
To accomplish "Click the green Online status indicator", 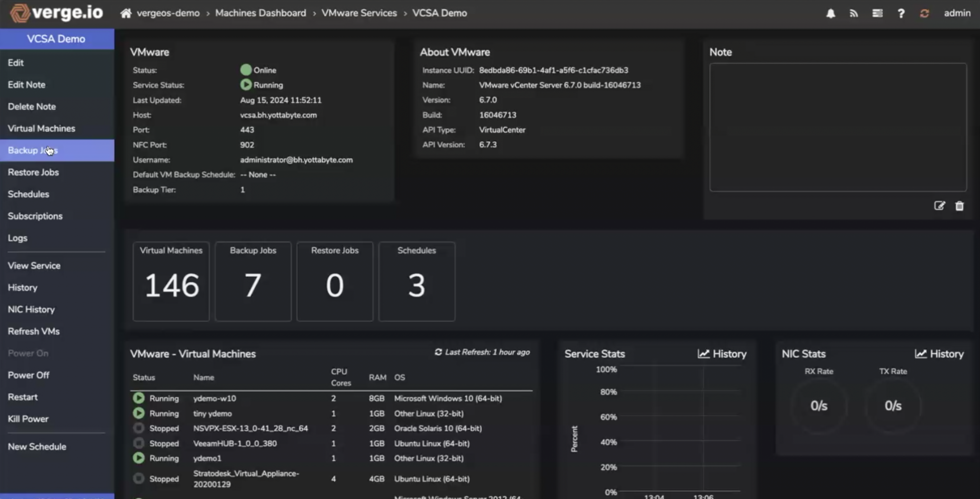I will point(246,70).
